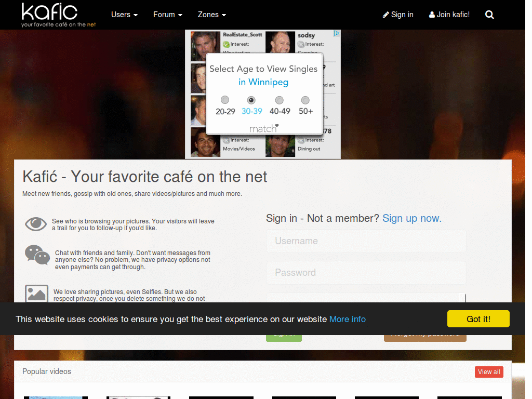
Task: Click the Movies/Videos profile photo in the ad
Action: pos(205,143)
